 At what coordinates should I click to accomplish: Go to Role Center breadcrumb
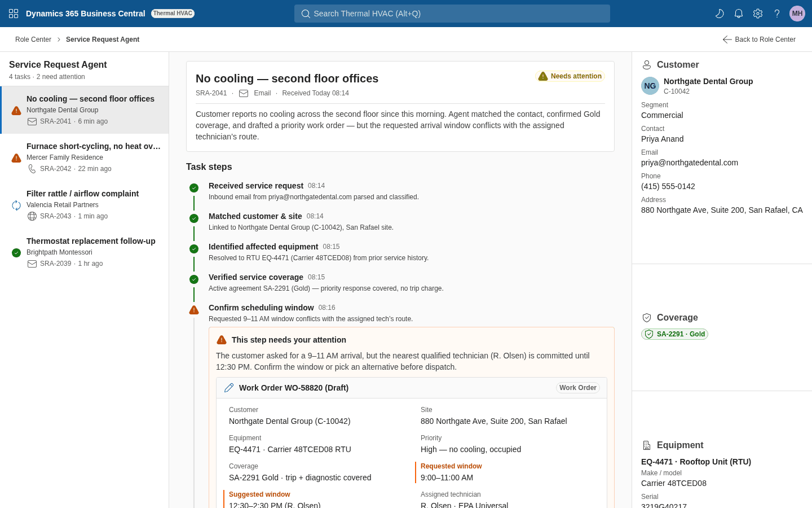pyautogui.click(x=33, y=40)
